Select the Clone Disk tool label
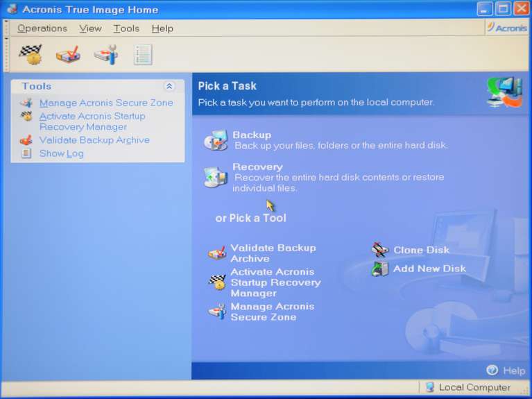532x399 pixels. tap(422, 250)
